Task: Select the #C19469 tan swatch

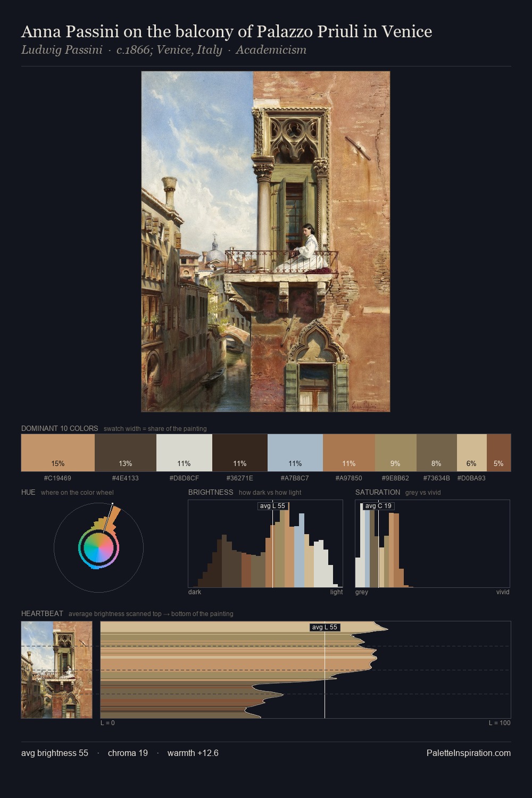Action: 58,453
